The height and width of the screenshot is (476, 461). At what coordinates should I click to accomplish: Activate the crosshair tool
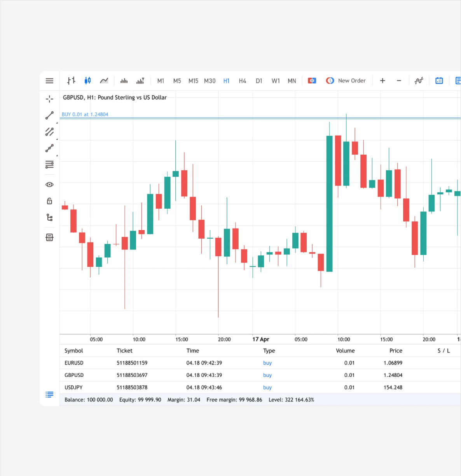49,99
